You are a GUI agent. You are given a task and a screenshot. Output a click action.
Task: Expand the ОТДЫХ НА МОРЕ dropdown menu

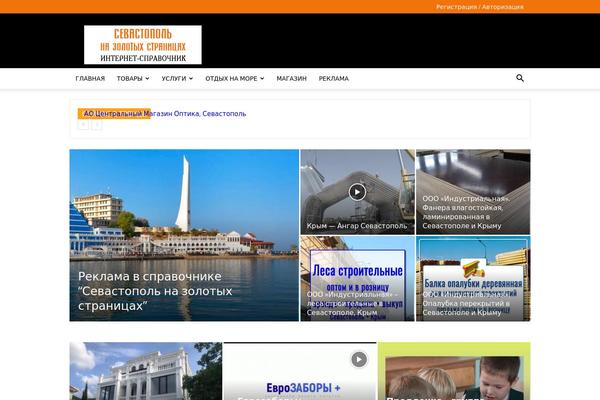click(235, 78)
